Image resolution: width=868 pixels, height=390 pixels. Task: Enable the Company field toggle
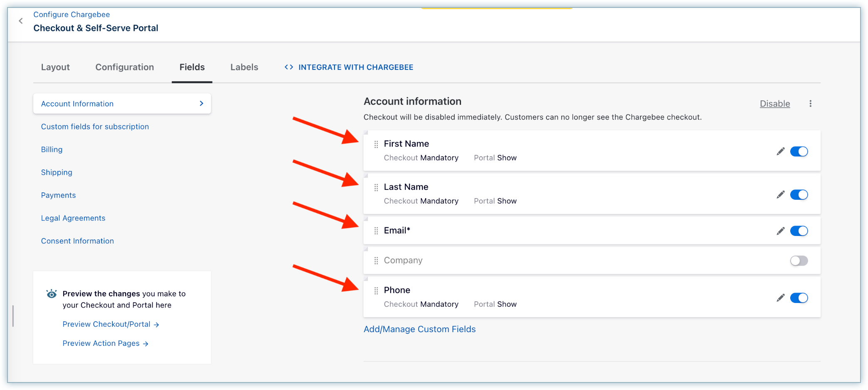click(799, 261)
